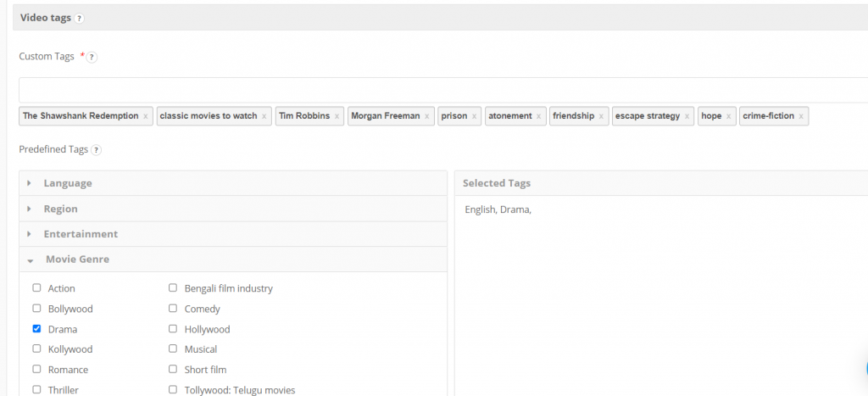
Task: Uncheck the Drama genre checkbox
Action: pos(36,329)
